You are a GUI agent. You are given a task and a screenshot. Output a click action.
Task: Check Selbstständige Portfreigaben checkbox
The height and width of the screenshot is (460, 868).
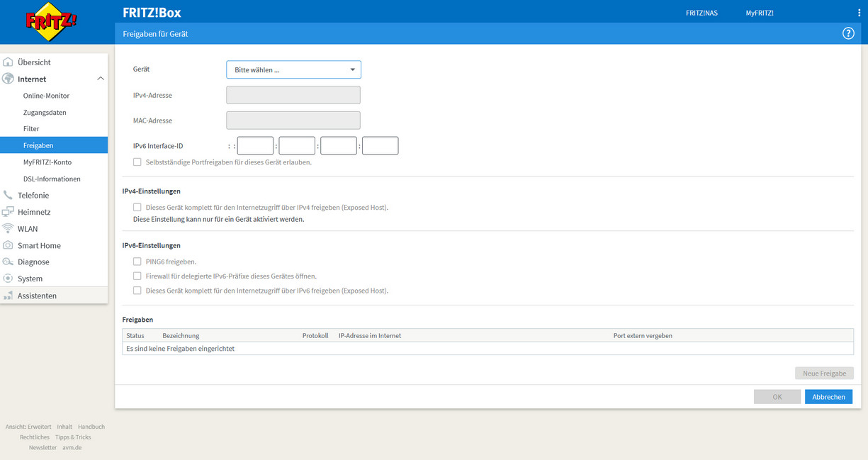(x=137, y=162)
